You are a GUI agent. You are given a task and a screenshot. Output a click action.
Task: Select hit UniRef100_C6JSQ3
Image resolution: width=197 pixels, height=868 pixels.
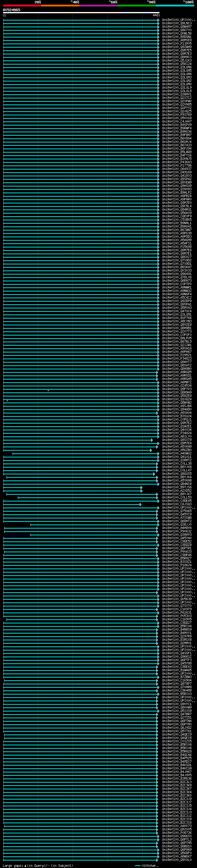(177, 504)
